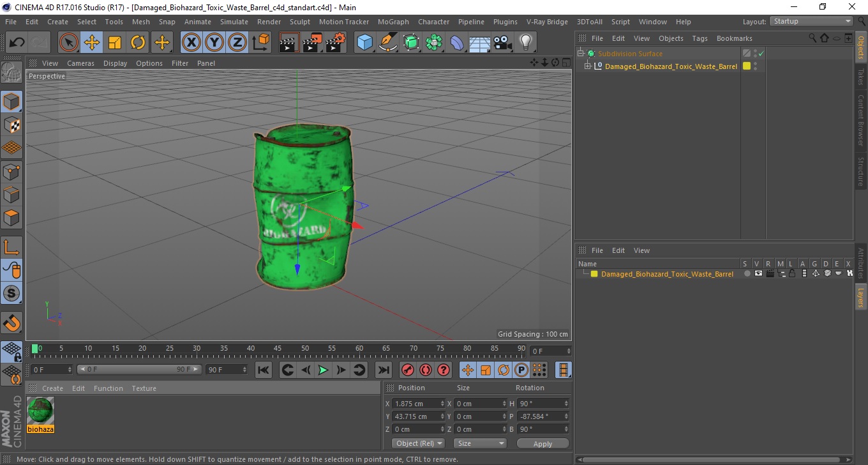Viewport: 868px width, 465px height.
Task: Apply the coordinate values
Action: tap(542, 444)
